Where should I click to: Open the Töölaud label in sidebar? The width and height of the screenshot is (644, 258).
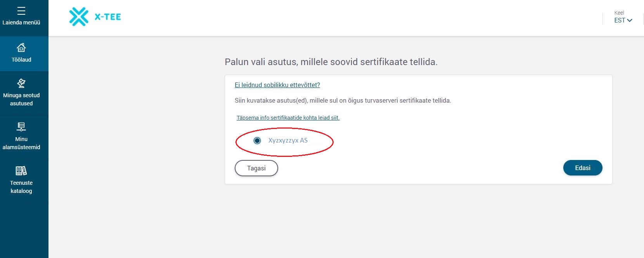click(x=21, y=60)
